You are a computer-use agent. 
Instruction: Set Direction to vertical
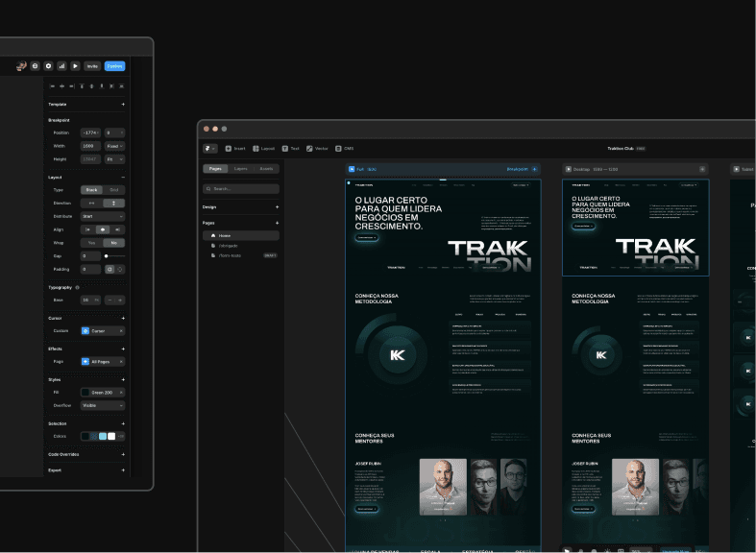(x=113, y=204)
